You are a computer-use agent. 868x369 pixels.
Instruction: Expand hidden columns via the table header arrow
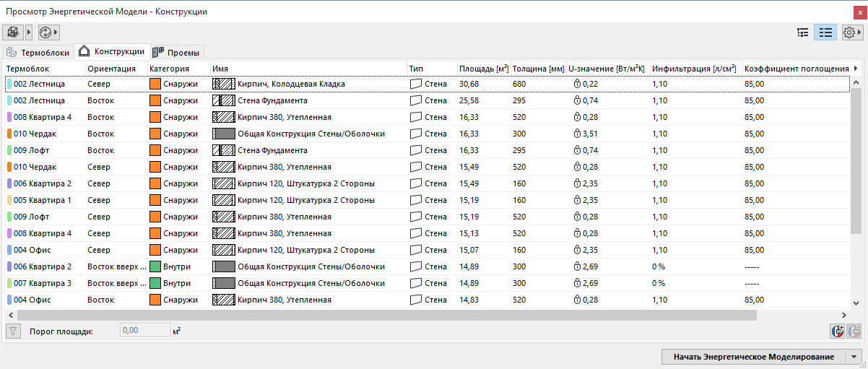coord(856,69)
